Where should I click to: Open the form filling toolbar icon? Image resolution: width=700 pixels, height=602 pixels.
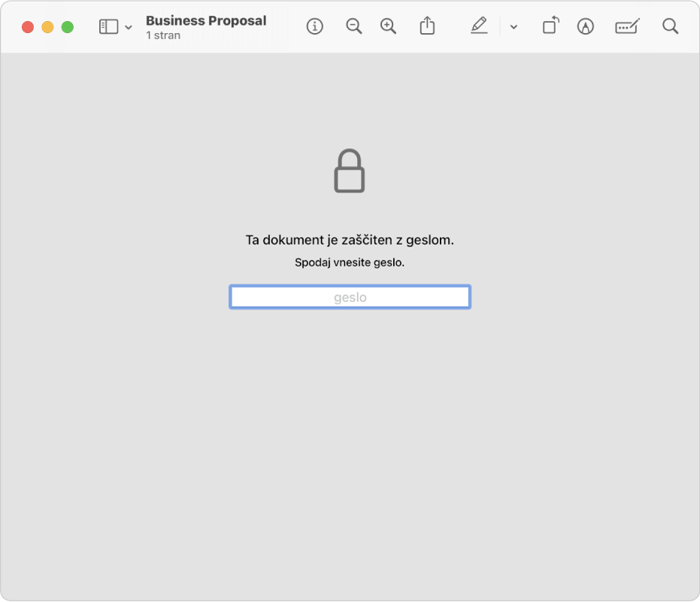[627, 26]
